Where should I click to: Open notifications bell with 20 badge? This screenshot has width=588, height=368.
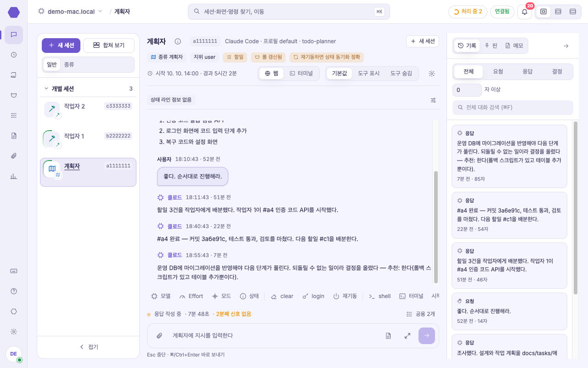click(x=525, y=12)
